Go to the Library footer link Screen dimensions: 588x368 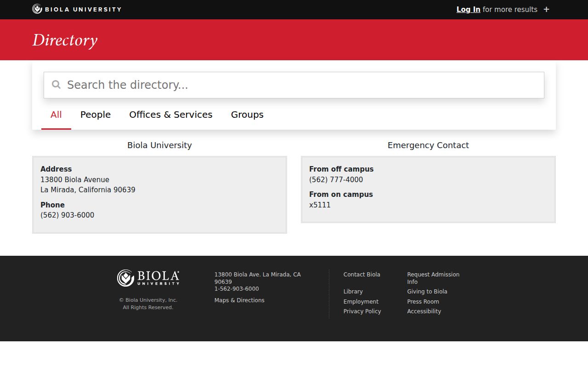pos(353,291)
